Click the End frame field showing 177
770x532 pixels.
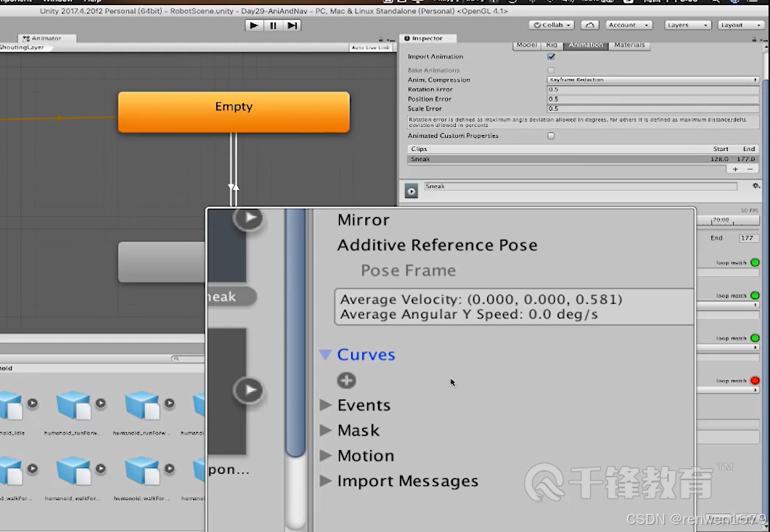(x=749, y=238)
